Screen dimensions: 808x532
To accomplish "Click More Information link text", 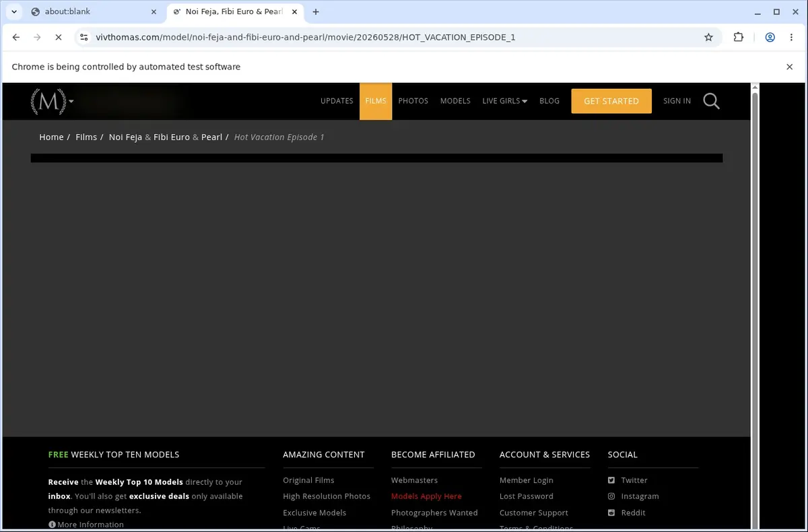I will [x=90, y=525].
